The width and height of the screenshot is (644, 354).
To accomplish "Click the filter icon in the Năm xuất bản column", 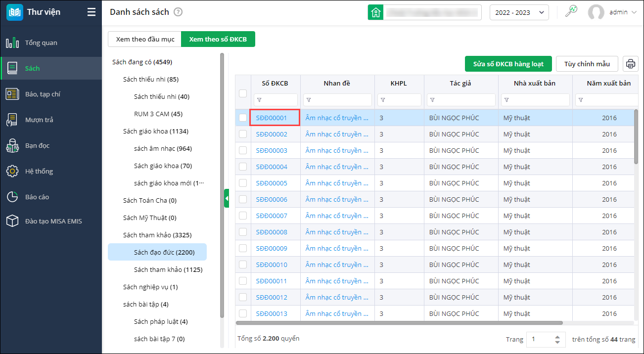I will (x=581, y=100).
